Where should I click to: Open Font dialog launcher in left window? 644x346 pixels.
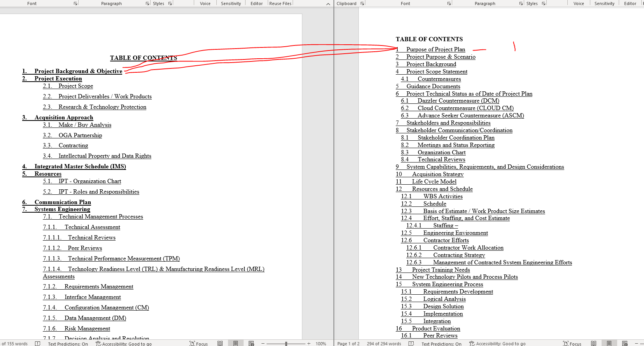click(x=75, y=3)
